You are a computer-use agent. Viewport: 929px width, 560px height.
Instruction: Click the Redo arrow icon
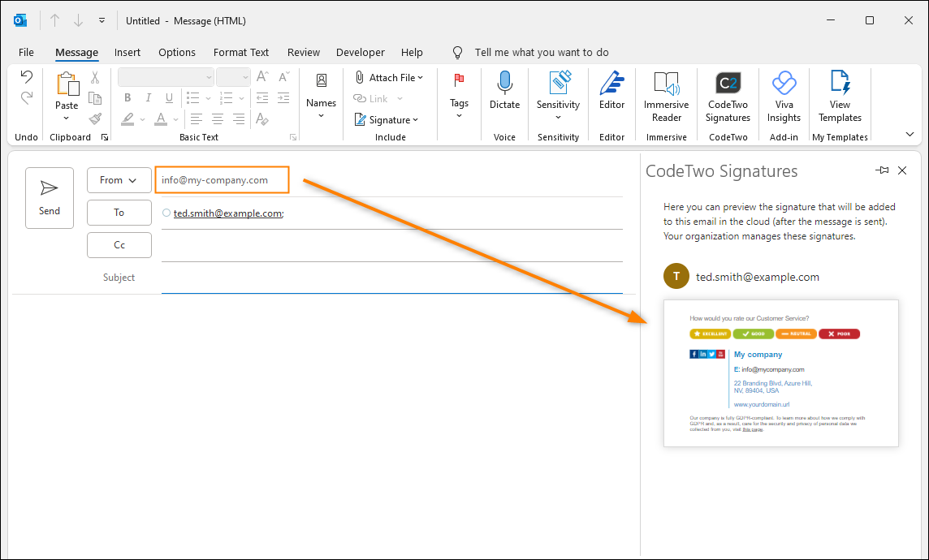pyautogui.click(x=26, y=97)
